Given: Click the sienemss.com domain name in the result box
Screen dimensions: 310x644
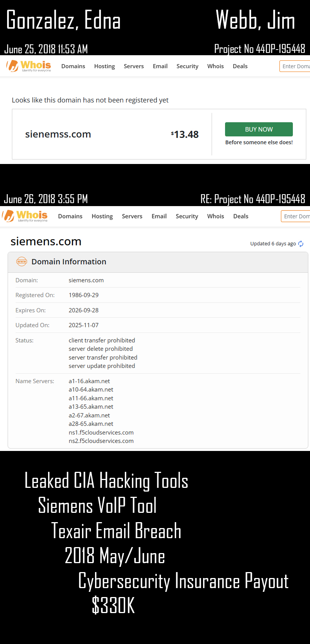Looking at the screenshot, I should 58,134.
